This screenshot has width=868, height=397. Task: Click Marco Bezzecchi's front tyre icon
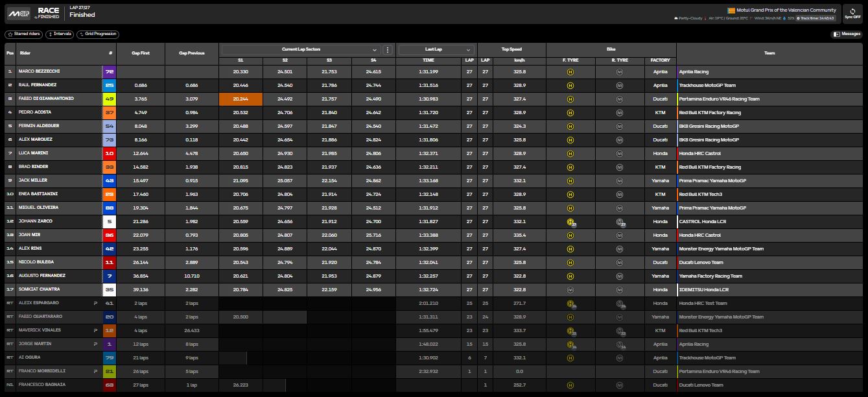pos(570,71)
